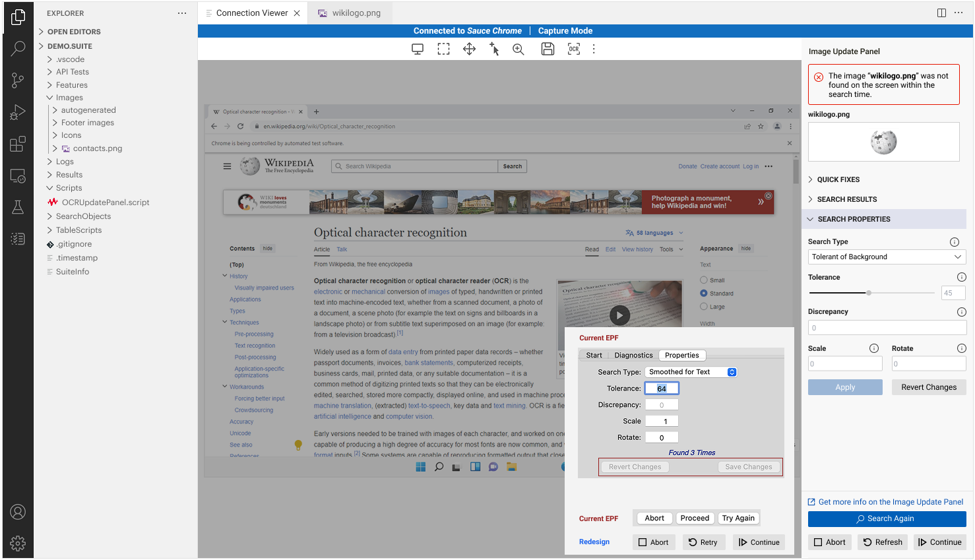975x560 pixels.
Task: Click the greyed Apply button in Image Update Panel
Action: click(x=845, y=387)
